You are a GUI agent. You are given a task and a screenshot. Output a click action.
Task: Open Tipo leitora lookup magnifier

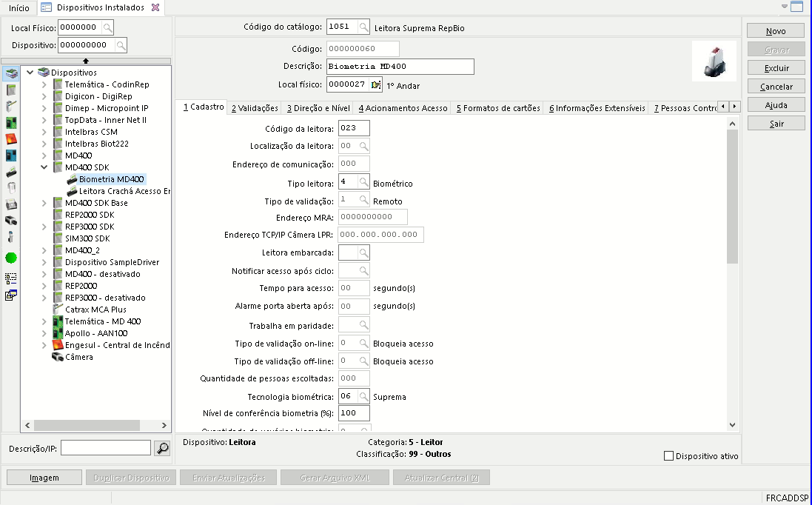tap(363, 182)
